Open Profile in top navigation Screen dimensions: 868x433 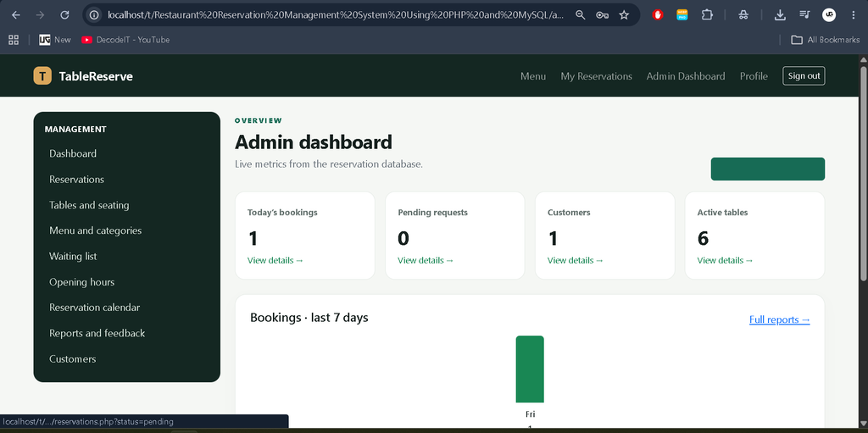754,76
